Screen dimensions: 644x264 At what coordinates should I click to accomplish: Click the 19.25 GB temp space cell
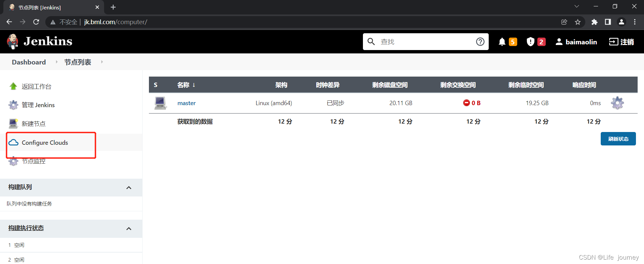(537, 103)
